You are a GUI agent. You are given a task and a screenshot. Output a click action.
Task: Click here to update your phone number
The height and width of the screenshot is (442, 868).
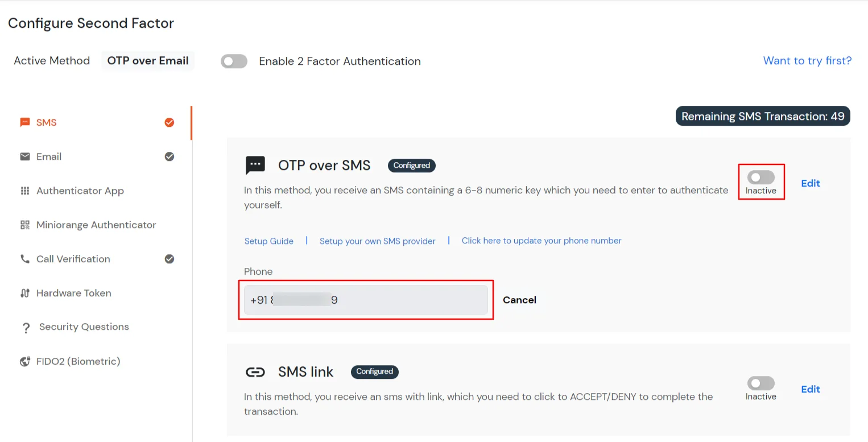(x=541, y=241)
